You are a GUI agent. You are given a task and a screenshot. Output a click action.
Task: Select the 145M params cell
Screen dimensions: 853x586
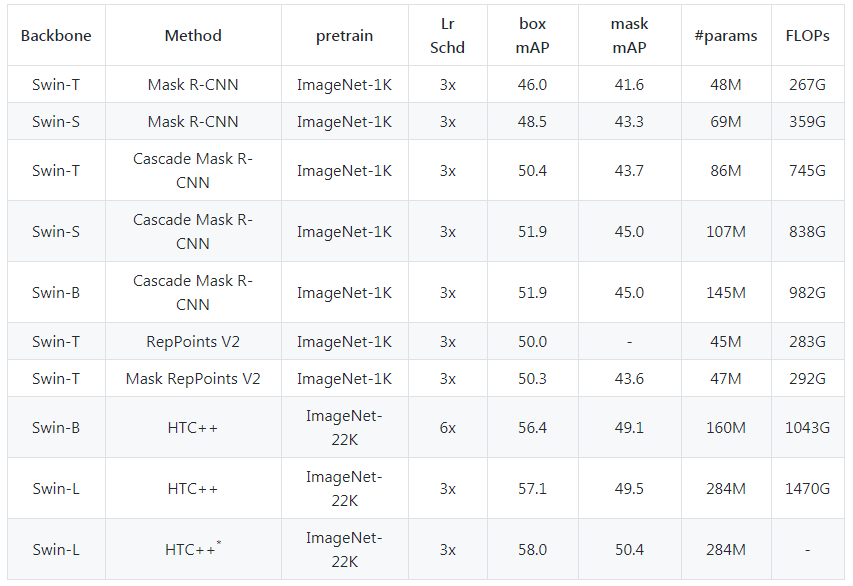coord(725,293)
